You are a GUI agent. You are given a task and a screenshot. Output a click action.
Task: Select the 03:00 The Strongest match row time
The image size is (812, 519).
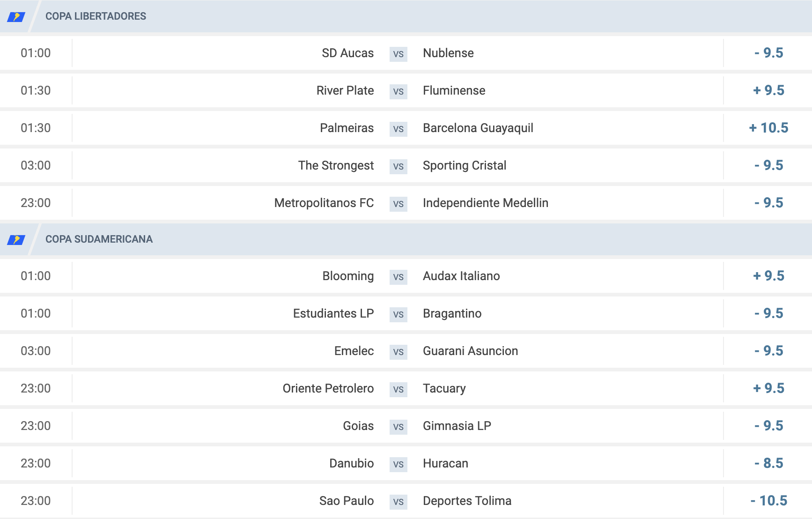(x=36, y=165)
